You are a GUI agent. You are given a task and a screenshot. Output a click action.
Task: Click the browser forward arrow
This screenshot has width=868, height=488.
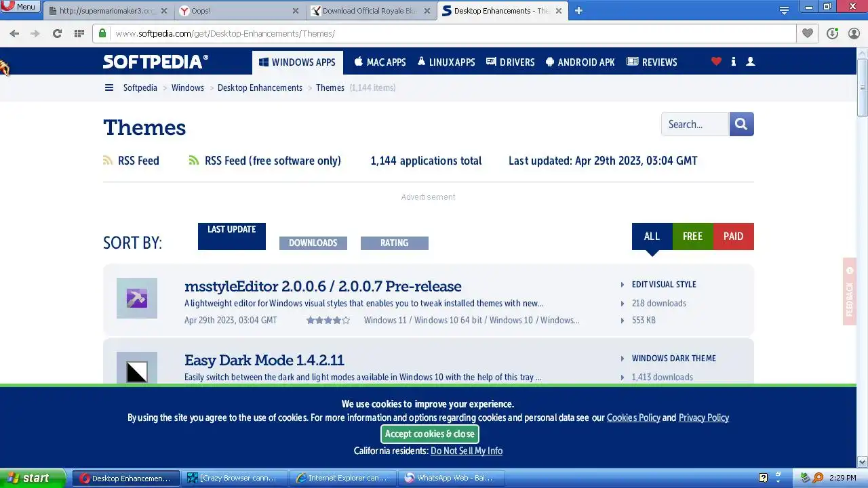(x=35, y=33)
